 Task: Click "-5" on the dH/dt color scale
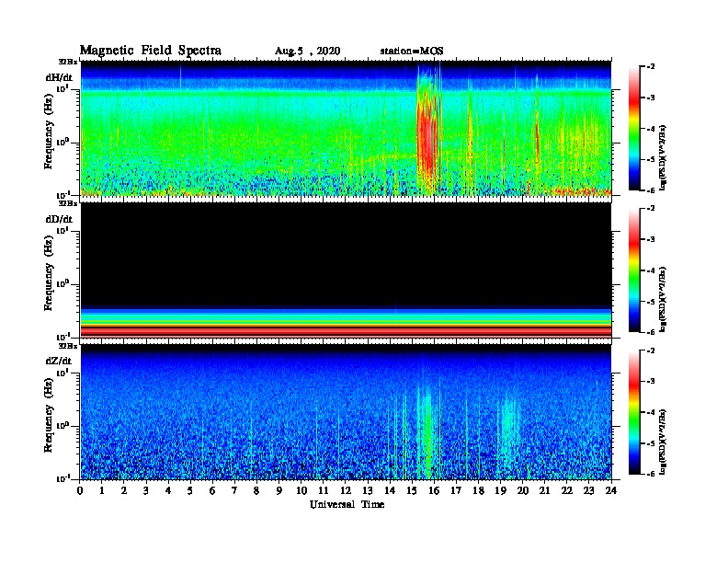651,159
